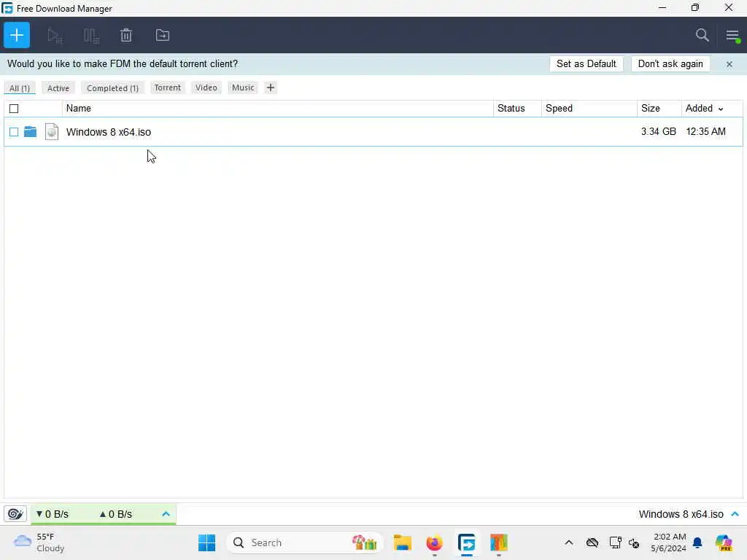This screenshot has width=747, height=560.
Task: Switch to the Torrent filter tab
Action: point(167,87)
